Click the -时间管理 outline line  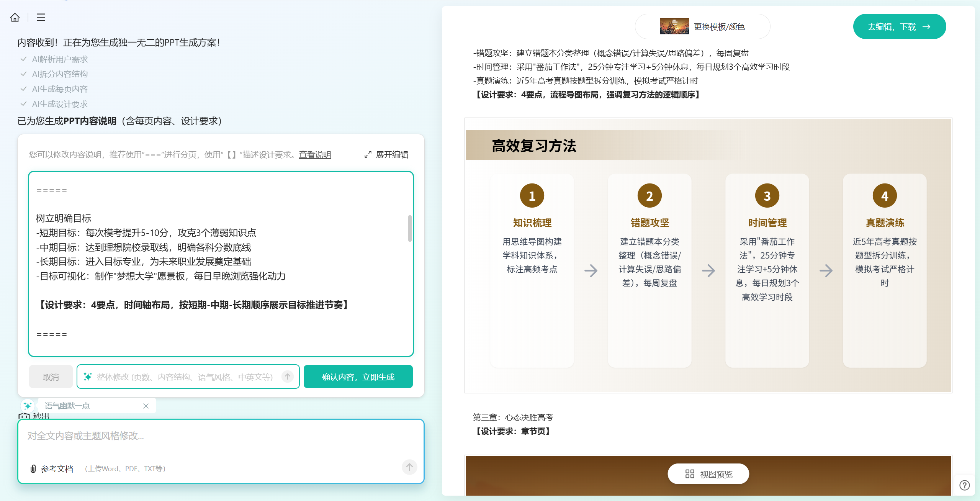(632, 67)
